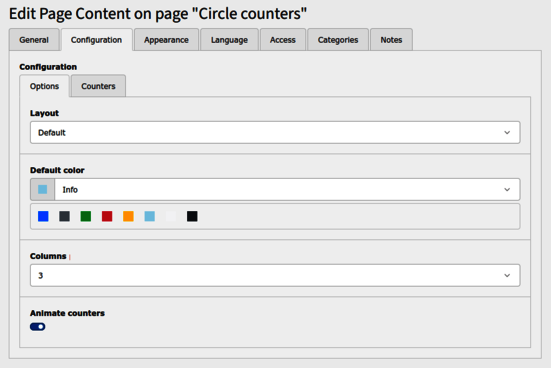
Task: Open the General tab
Action: [34, 40]
